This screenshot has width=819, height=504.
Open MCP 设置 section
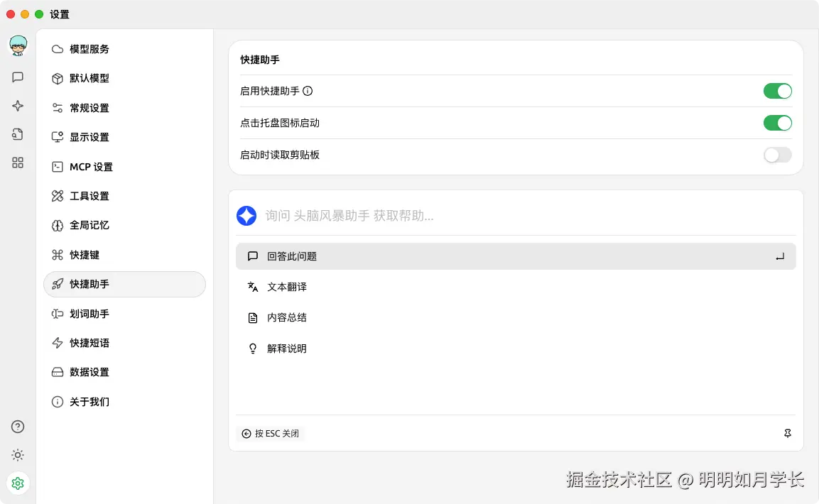click(x=124, y=167)
